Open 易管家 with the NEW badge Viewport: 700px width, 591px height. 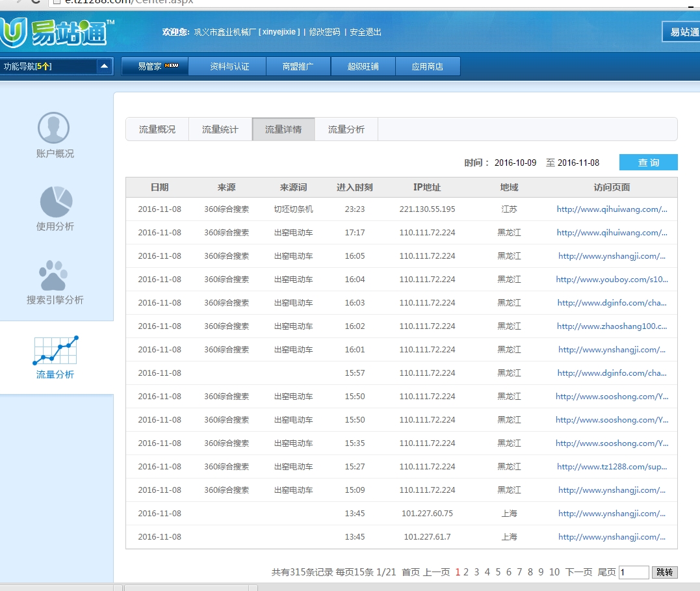[155, 66]
